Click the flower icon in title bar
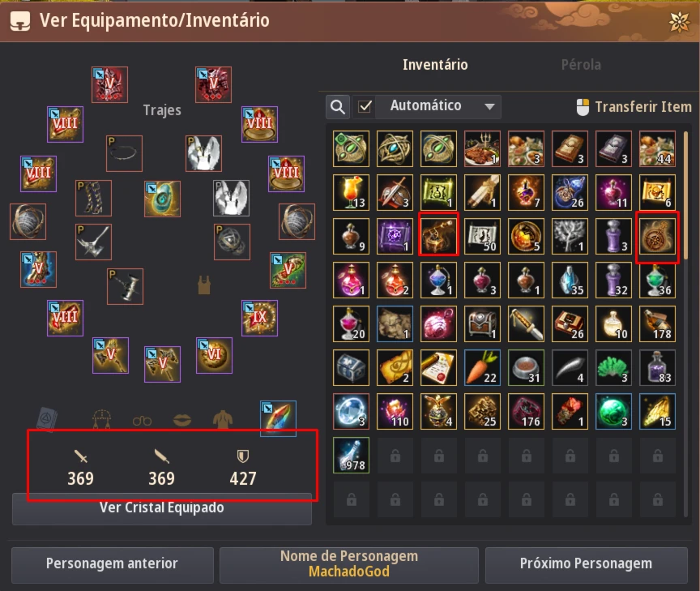Viewport: 700px width, 591px height. 680,21
